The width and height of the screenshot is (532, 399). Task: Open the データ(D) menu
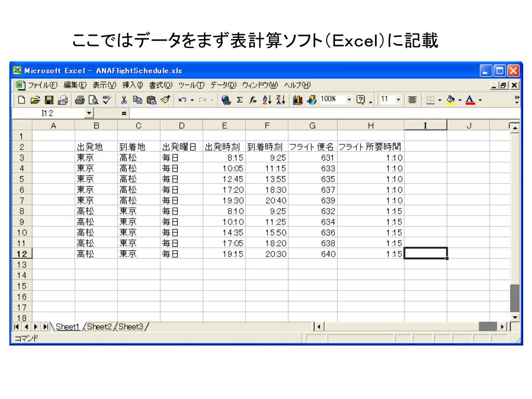[223, 85]
